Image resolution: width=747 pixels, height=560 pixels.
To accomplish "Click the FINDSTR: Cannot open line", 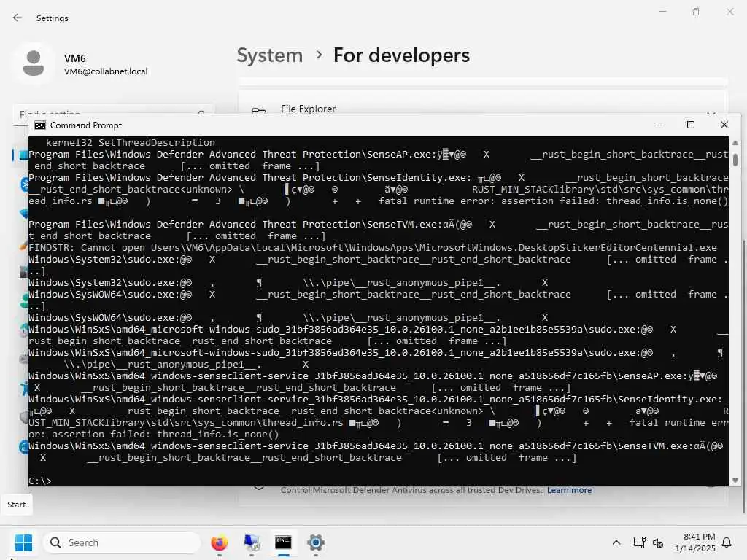I will point(373,248).
